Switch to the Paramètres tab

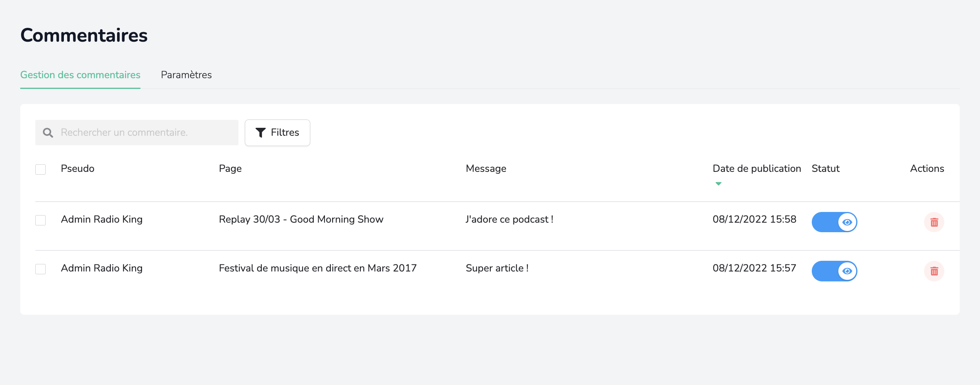pyautogui.click(x=186, y=75)
